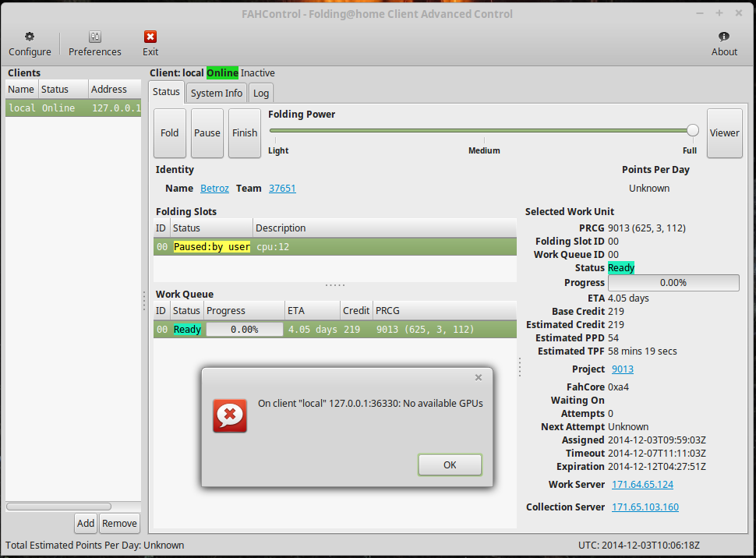Open the Viewer button
Viewport: 756px width, 558px height.
coord(724,133)
